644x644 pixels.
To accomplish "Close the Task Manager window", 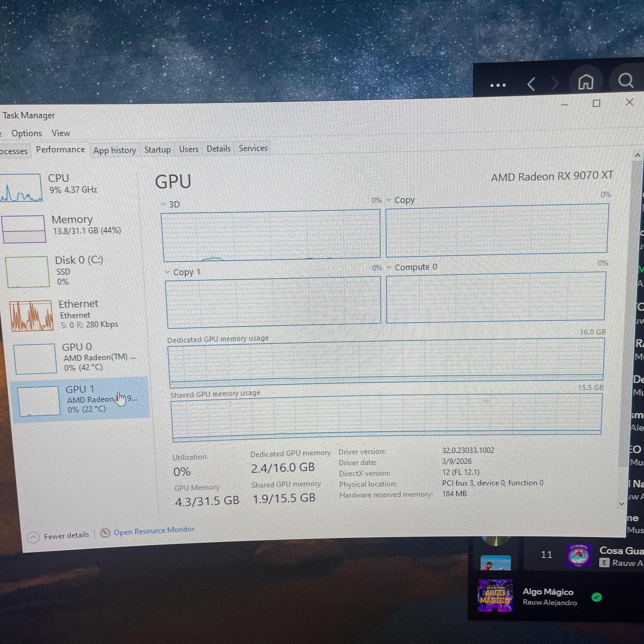I will click(629, 102).
